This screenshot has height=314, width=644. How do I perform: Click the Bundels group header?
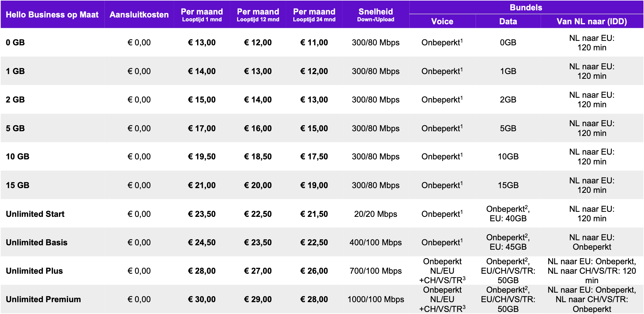click(526, 7)
